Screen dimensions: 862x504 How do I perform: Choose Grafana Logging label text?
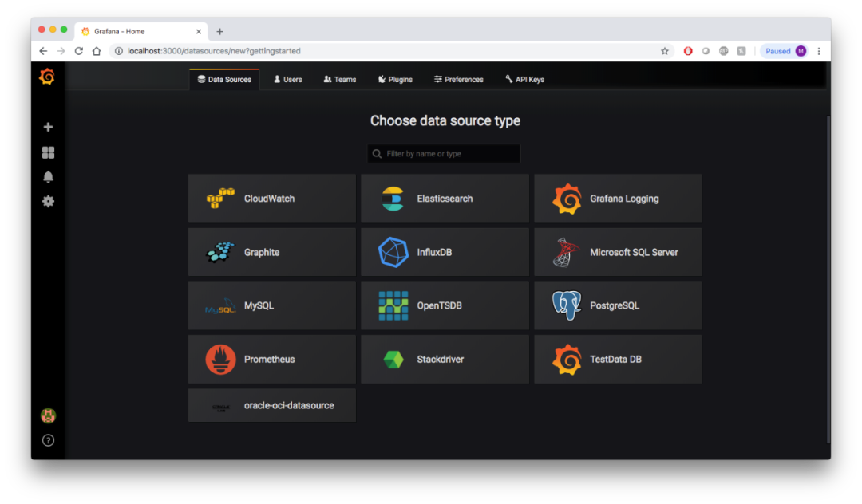(624, 199)
